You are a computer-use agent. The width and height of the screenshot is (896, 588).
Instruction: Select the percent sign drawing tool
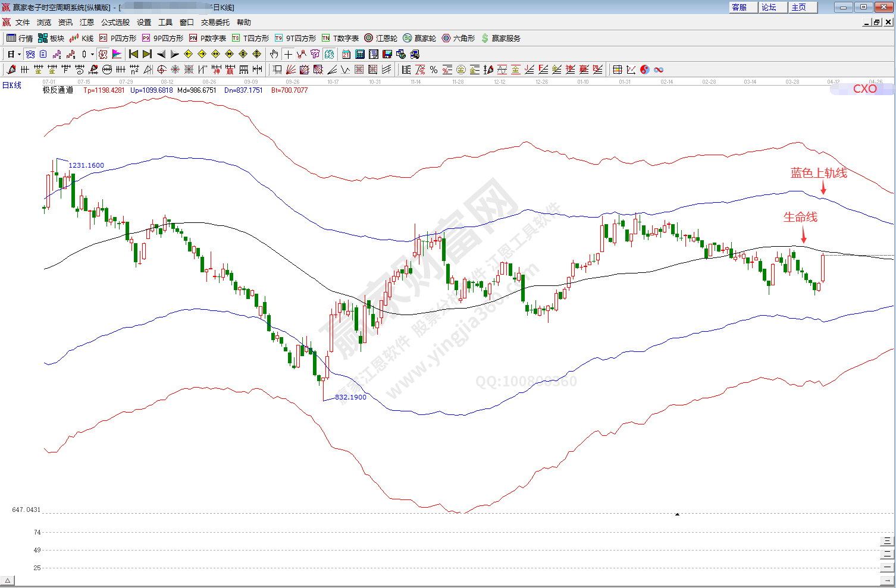[x=434, y=70]
